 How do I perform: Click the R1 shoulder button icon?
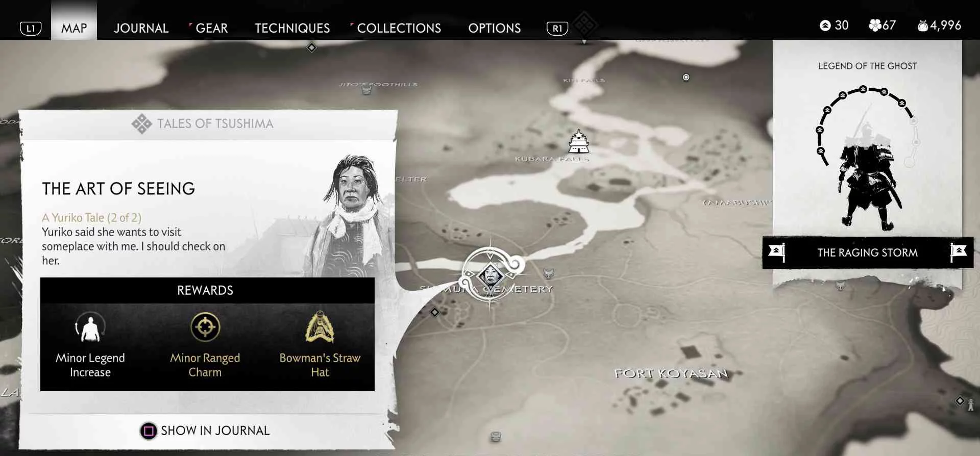point(557,29)
